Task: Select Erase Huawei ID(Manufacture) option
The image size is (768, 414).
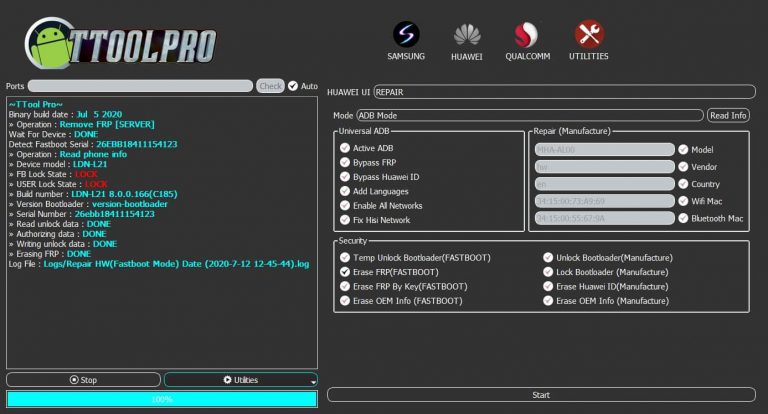Action: 605,286
